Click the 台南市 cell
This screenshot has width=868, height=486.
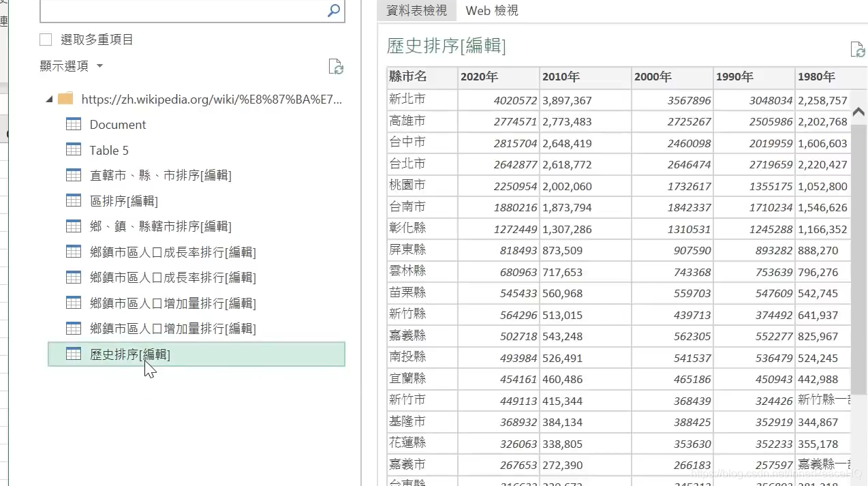(x=422, y=207)
